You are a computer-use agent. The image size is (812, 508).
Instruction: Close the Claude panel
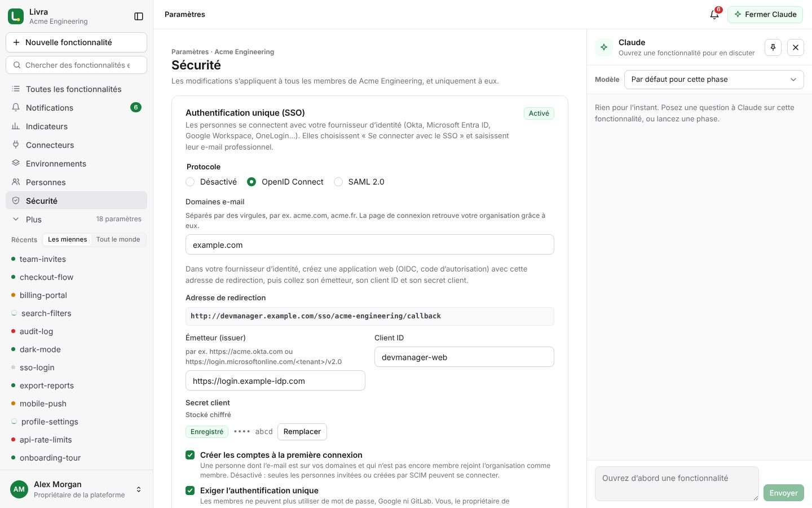[796, 47]
